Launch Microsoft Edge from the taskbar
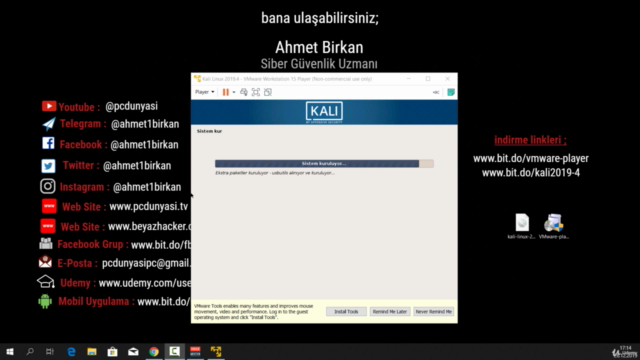 71,351
